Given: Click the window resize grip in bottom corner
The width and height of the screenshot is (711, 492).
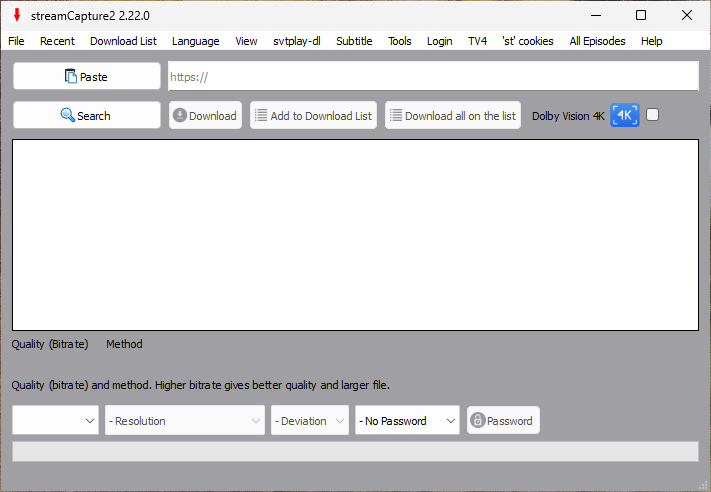Looking at the screenshot, I should (704, 485).
